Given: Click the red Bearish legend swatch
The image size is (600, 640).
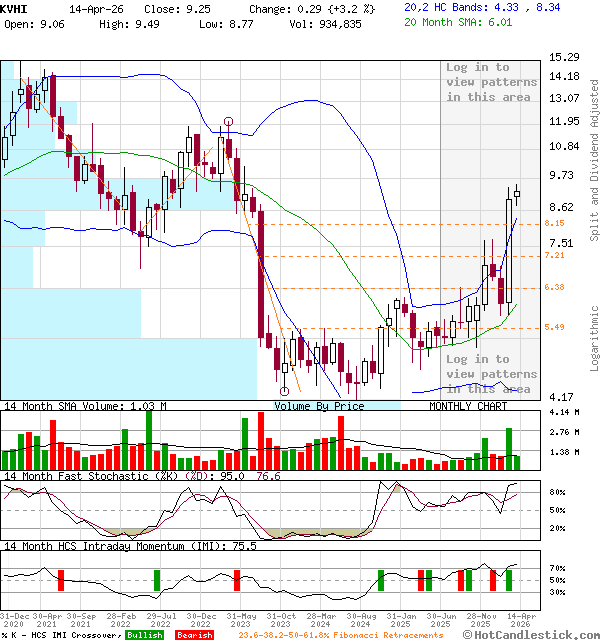Looking at the screenshot, I should point(194,635).
